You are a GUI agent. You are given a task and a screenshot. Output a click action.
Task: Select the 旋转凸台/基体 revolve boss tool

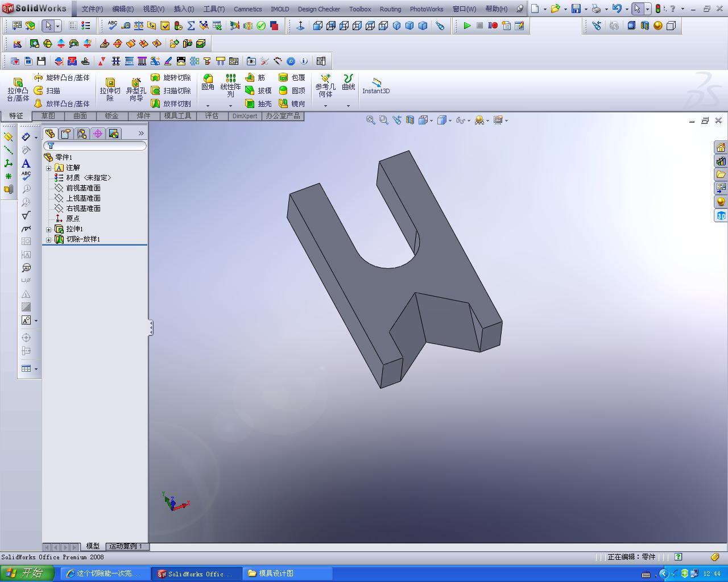[x=62, y=77]
